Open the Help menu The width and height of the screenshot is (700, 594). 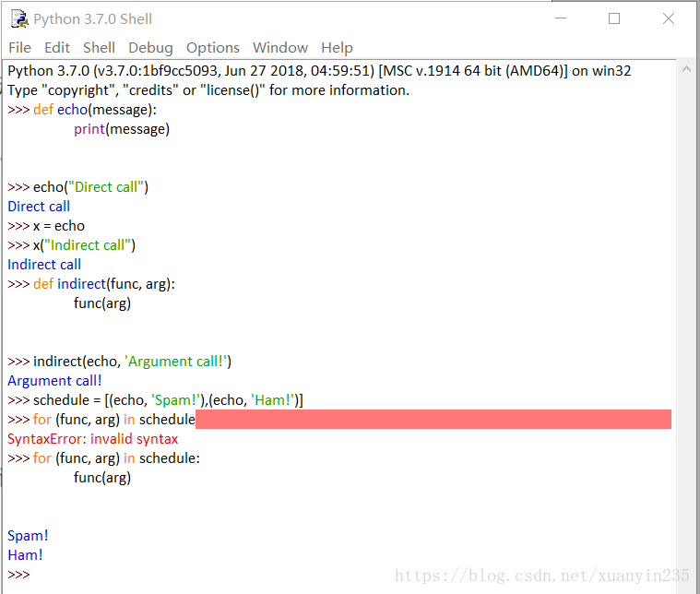click(337, 48)
